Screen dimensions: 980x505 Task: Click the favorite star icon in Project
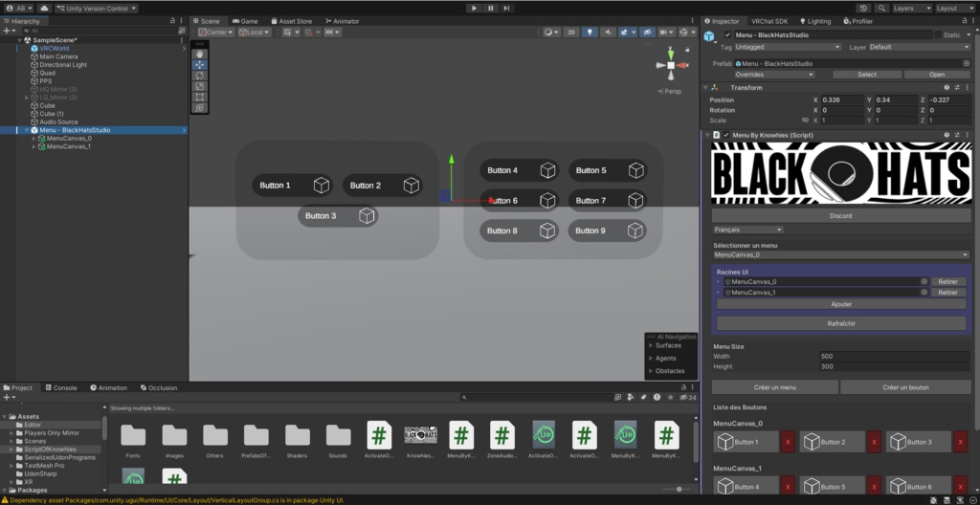click(671, 397)
